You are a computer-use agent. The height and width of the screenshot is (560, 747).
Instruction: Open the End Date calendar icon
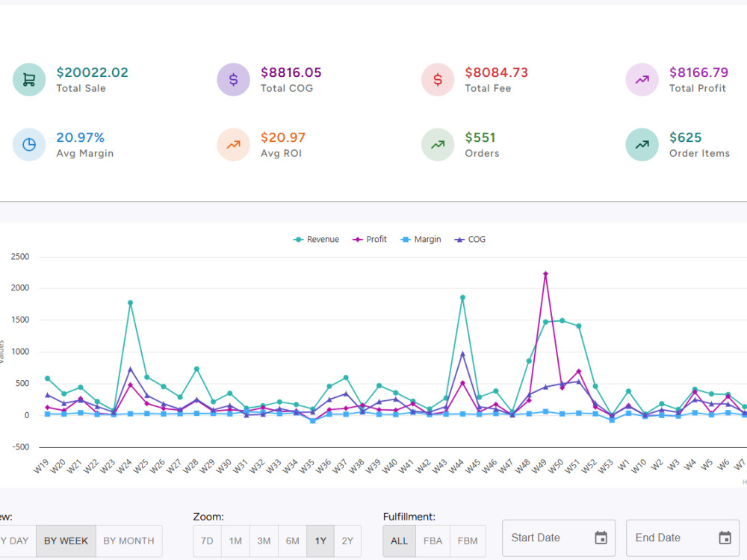click(x=725, y=538)
